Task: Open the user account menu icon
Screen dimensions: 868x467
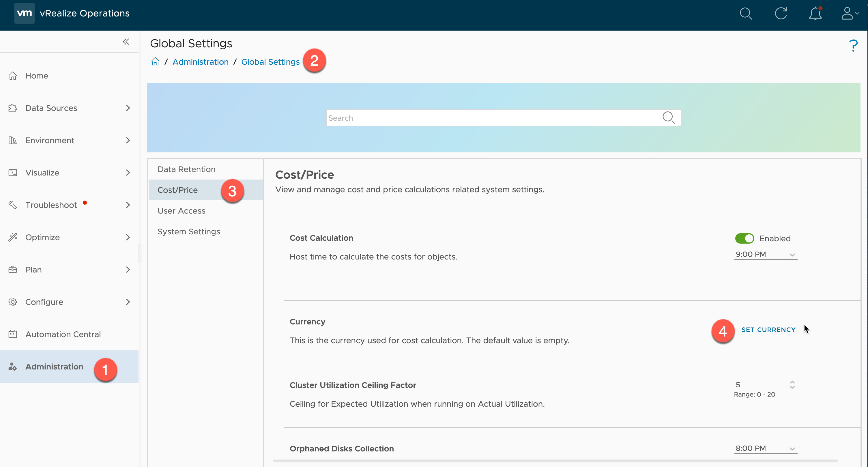Action: click(850, 14)
